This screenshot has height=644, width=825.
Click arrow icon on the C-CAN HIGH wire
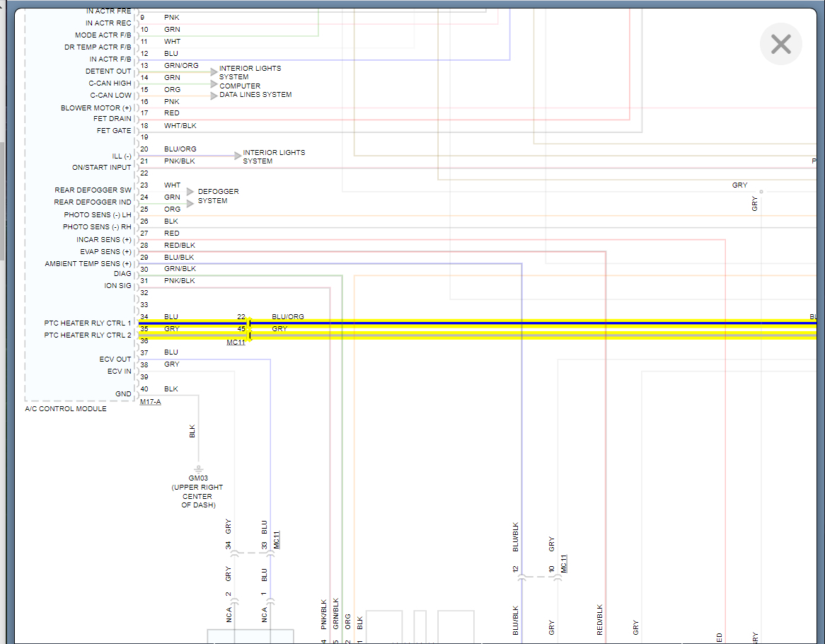(214, 84)
